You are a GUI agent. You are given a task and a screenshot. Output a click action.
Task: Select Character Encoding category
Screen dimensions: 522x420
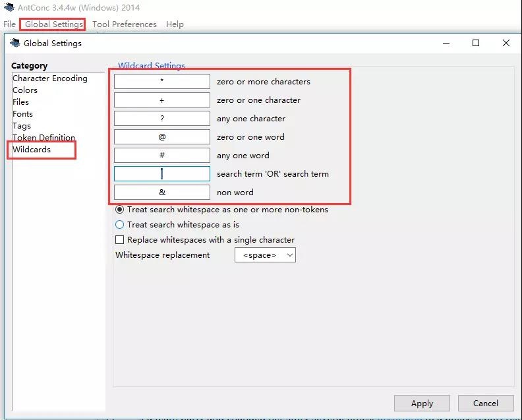click(x=50, y=78)
